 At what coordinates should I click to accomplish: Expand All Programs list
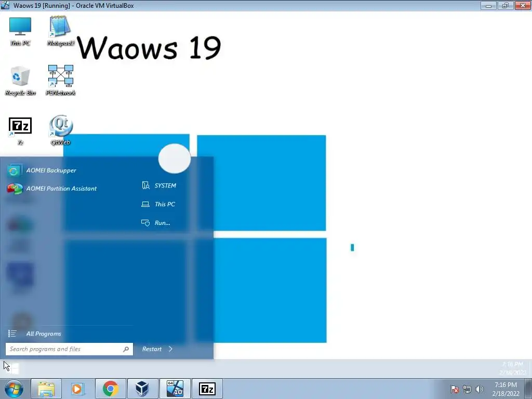coord(35,334)
